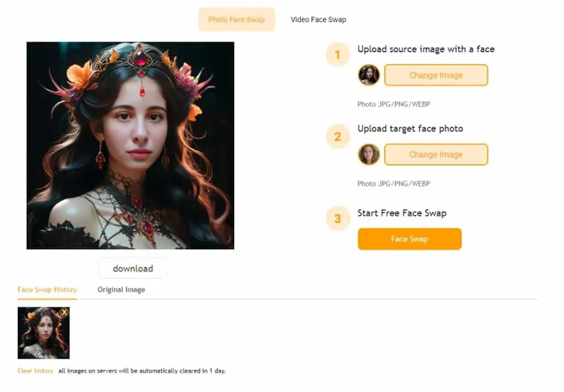Click the "Upload source image with a face" heading

[x=426, y=49]
